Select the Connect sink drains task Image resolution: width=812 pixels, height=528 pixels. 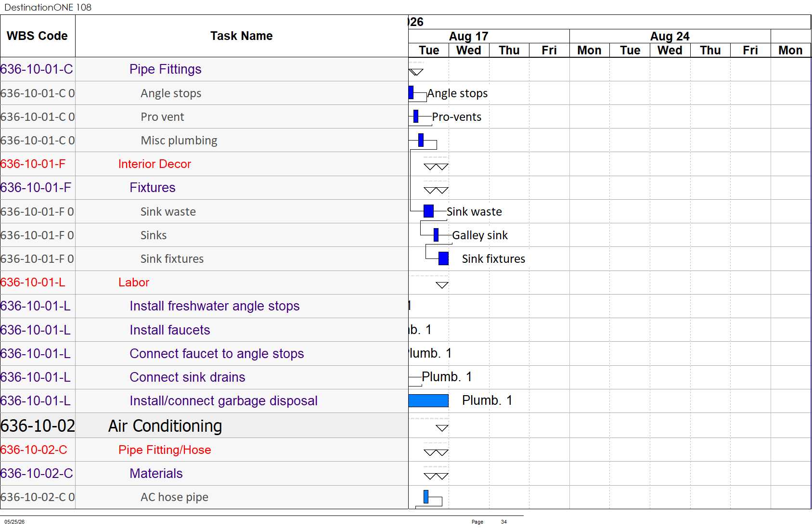point(187,377)
